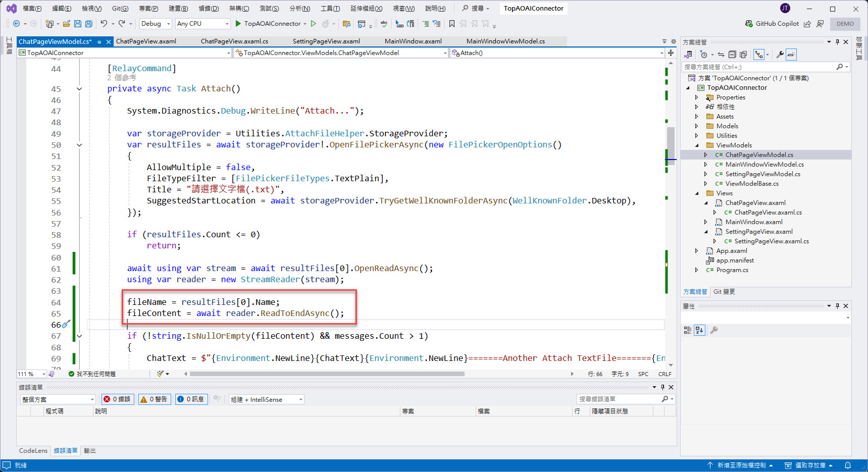
Task: Click the redo arrow icon
Action: (122, 24)
